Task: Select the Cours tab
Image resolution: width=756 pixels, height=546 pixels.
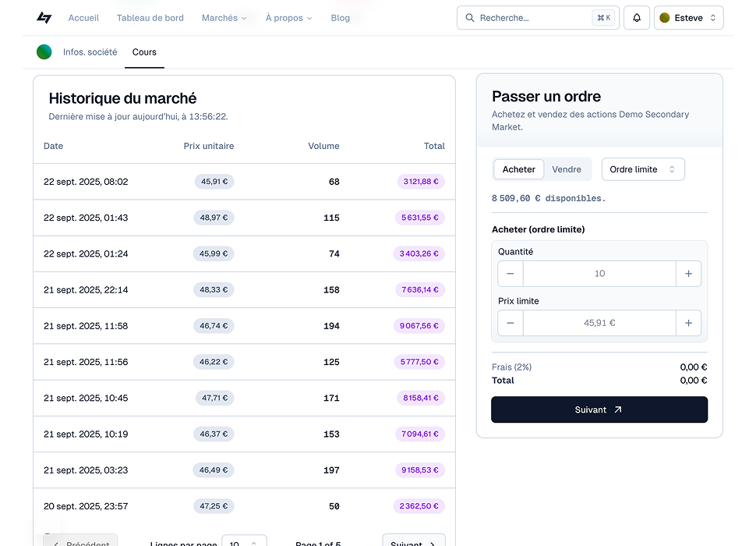Action: [x=144, y=52]
